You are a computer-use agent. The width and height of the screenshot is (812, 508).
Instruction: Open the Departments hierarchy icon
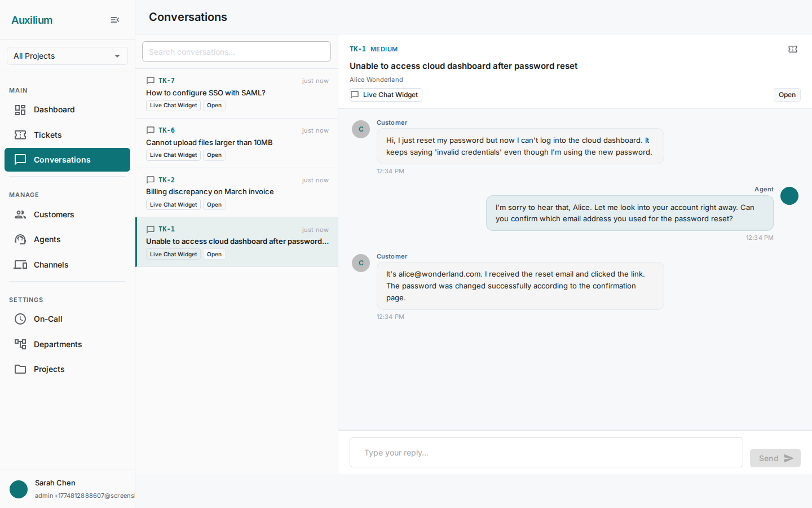[20, 344]
